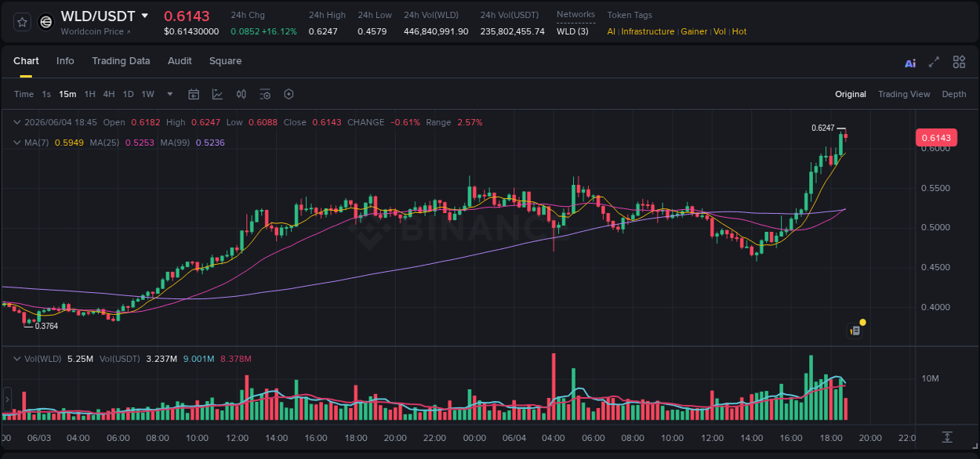
Task: Click the 24h Low value 0.4579
Action: 372,31
